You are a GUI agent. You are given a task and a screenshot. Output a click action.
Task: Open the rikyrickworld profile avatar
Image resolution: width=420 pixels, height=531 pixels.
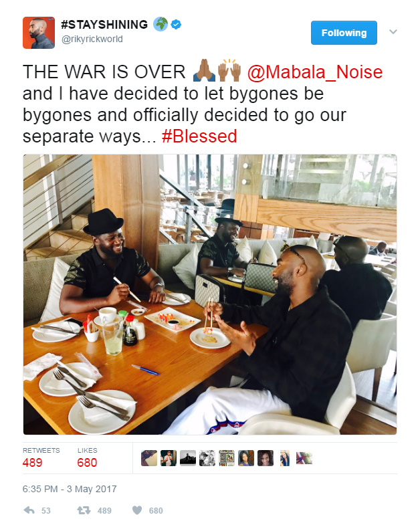coord(39,33)
